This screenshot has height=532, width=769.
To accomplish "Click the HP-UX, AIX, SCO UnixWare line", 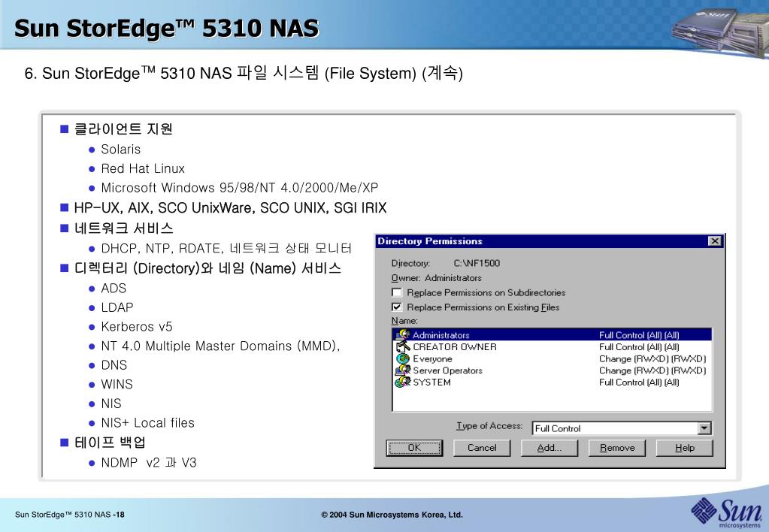I will click(x=230, y=208).
